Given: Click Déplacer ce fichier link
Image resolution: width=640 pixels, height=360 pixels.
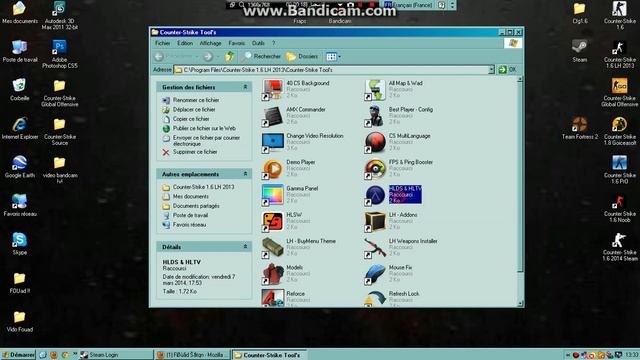Looking at the screenshot, I should [x=194, y=109].
